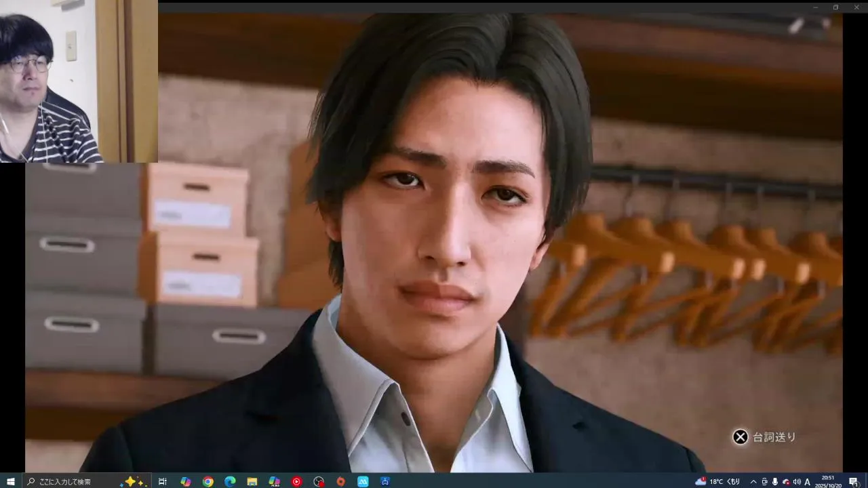Open Google Chrome from the taskbar
Screen dimensions: 868x488
click(x=208, y=481)
